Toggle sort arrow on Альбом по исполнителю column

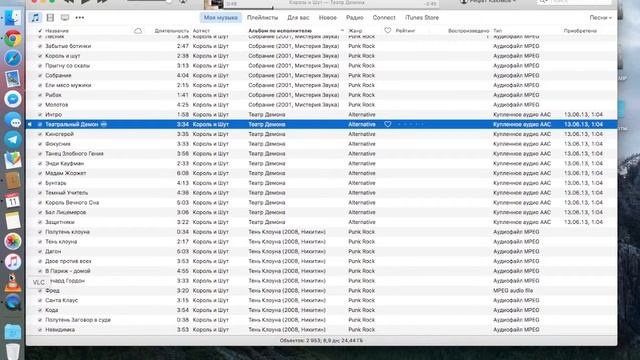click(x=342, y=31)
